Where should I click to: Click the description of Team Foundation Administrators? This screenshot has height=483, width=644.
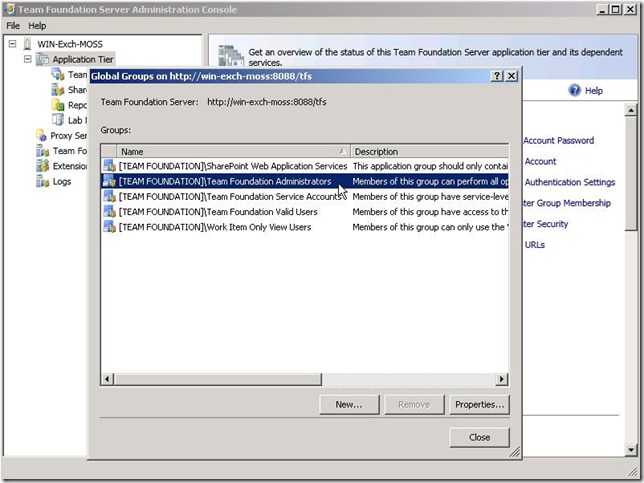tap(430, 182)
